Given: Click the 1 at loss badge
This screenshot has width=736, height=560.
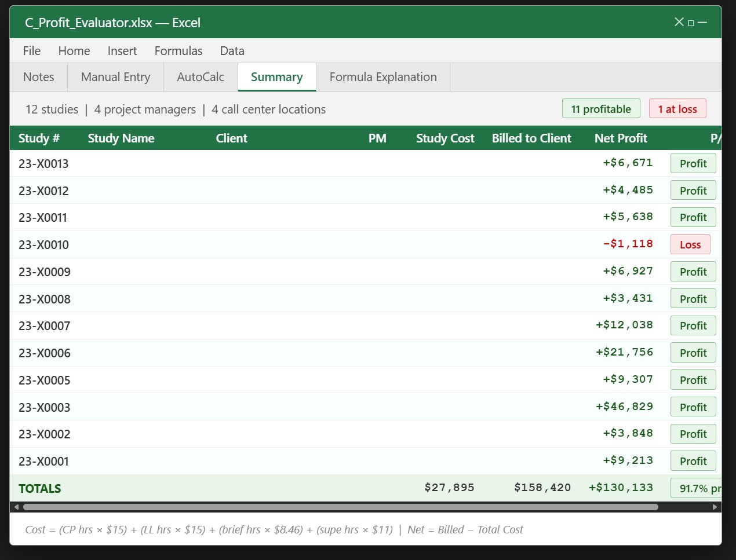Looking at the screenshot, I should click(x=677, y=109).
